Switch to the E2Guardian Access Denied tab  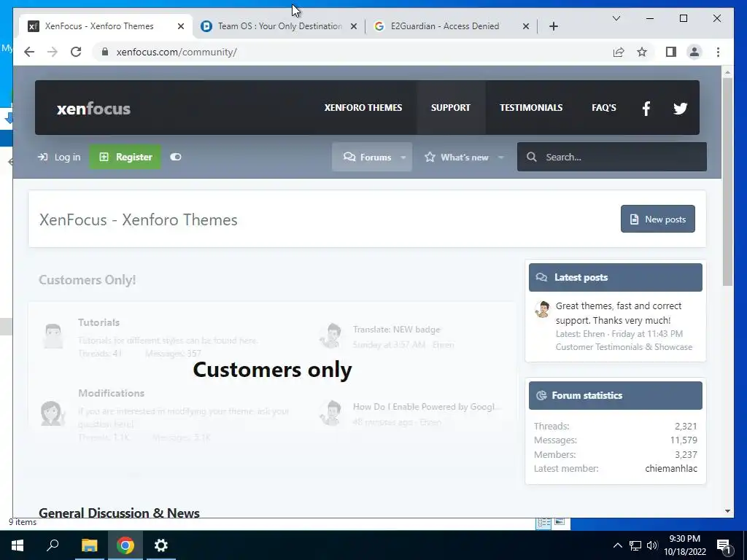[452, 26]
